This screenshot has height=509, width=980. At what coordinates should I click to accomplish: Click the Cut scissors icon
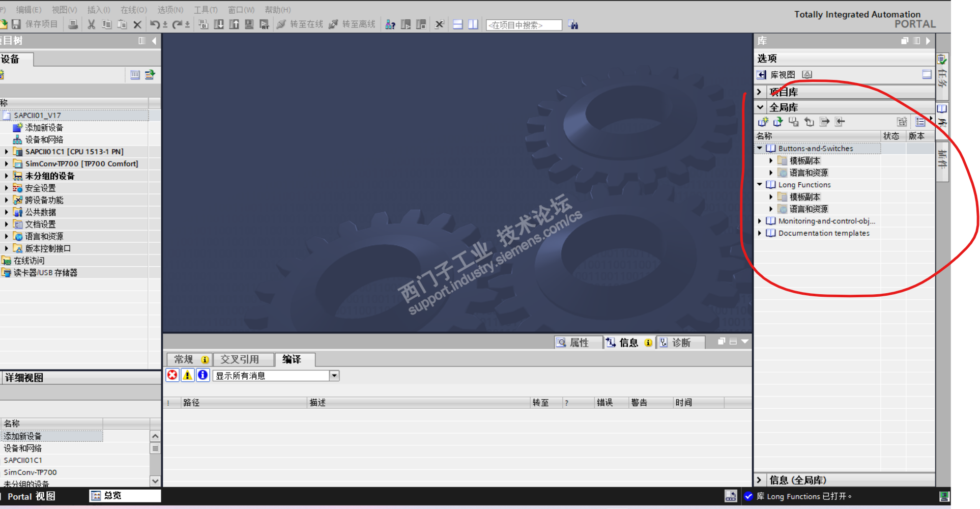[x=92, y=24]
